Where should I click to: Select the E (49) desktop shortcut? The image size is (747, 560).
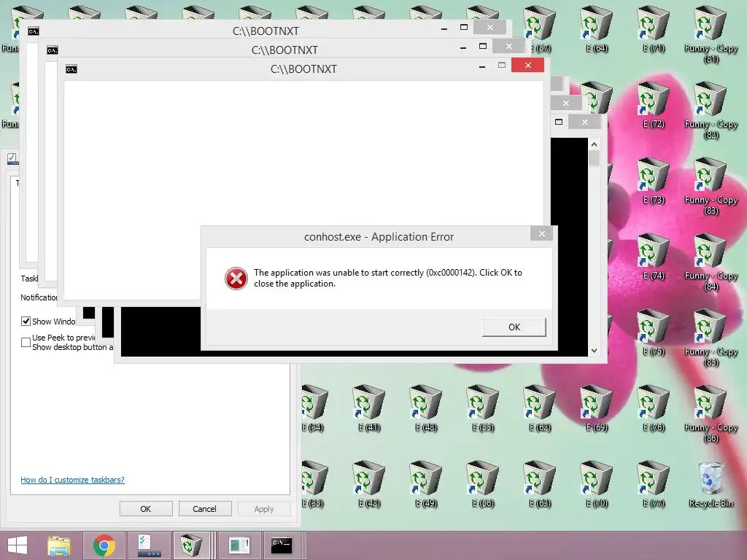click(x=426, y=484)
